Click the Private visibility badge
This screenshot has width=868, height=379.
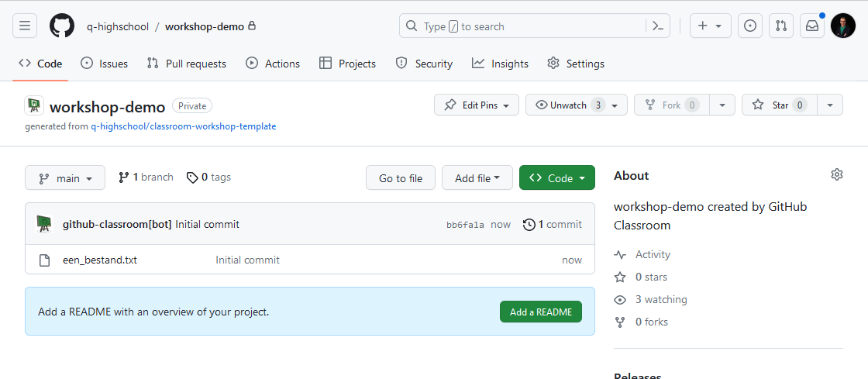click(x=192, y=105)
